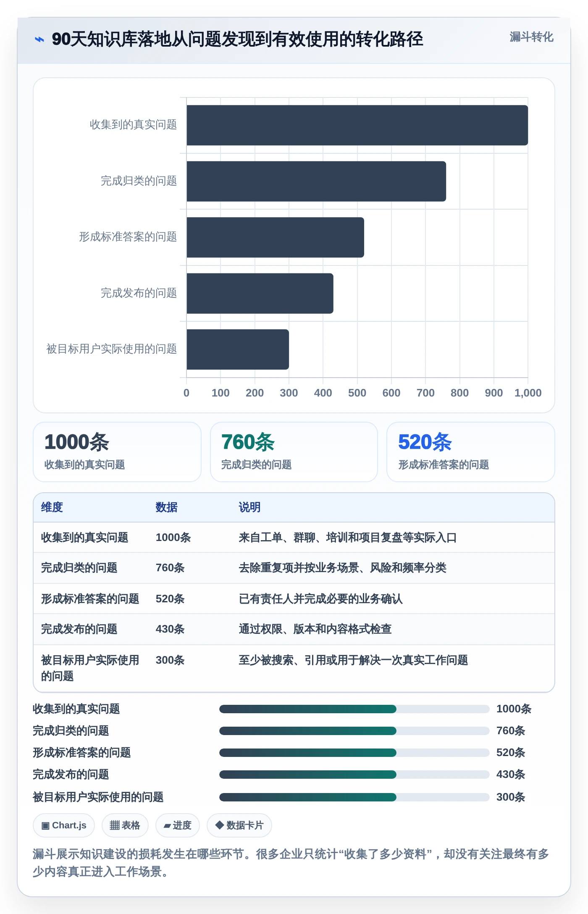Click the blue icon beside the title
This screenshot has width=588, height=914.
(x=39, y=39)
